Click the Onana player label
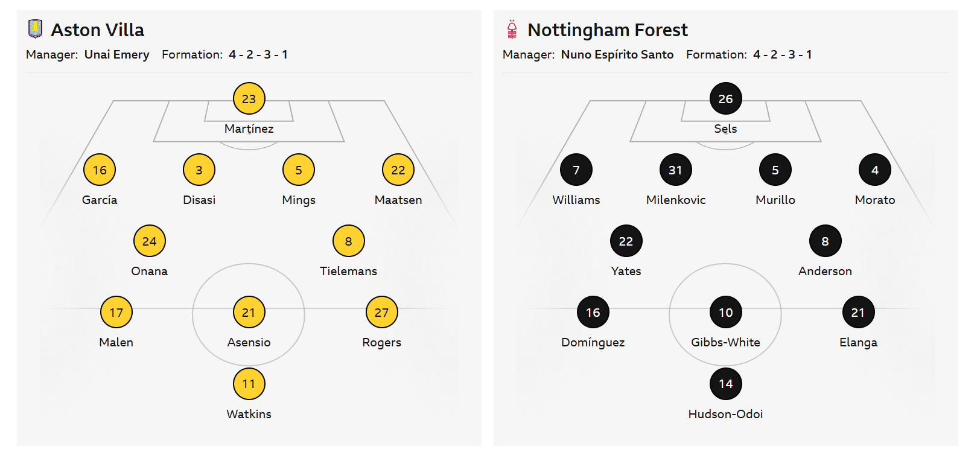Screen dimensions: 980x455 point(149,271)
